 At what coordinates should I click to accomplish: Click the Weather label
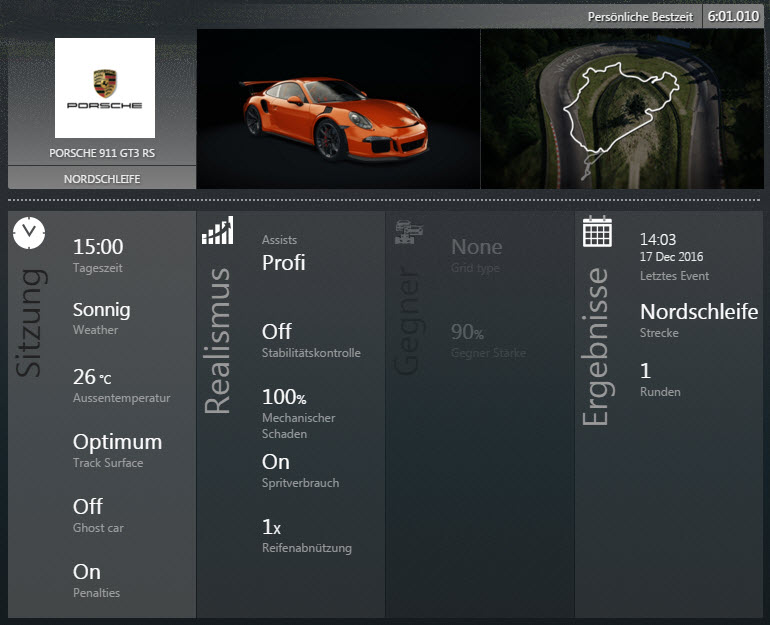95,330
